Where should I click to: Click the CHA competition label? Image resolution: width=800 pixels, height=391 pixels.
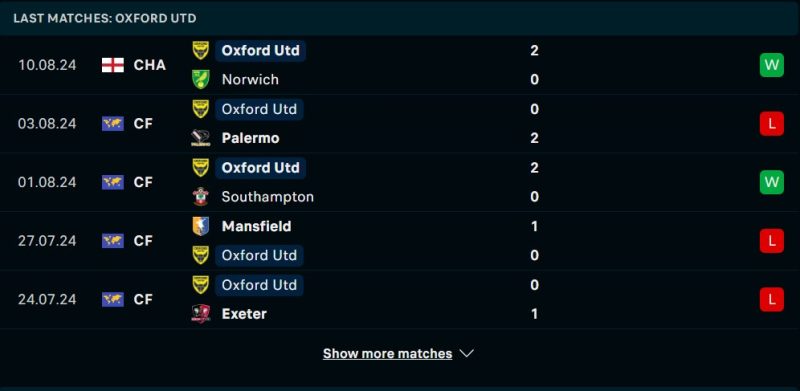(149, 65)
